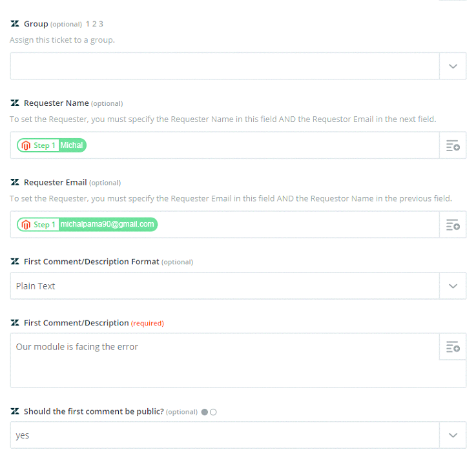Open insert-field menu for First Comment/Description

pos(453,347)
